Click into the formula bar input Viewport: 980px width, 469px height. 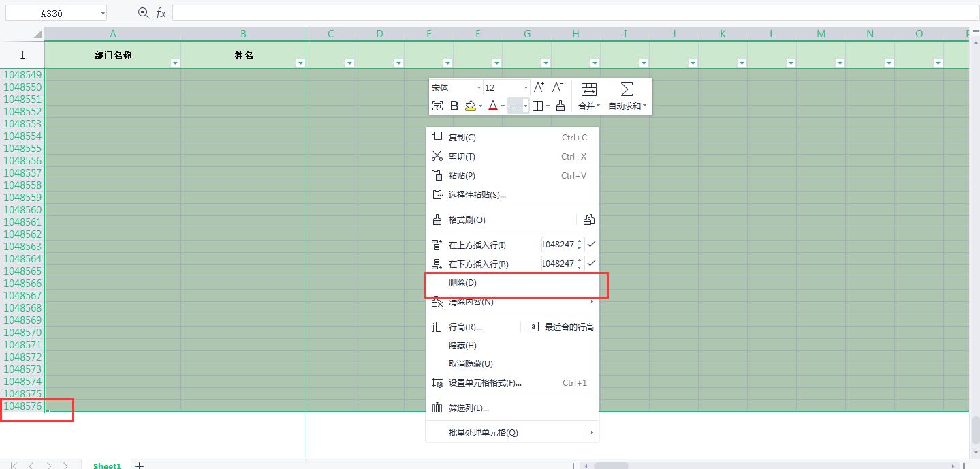click(575, 13)
